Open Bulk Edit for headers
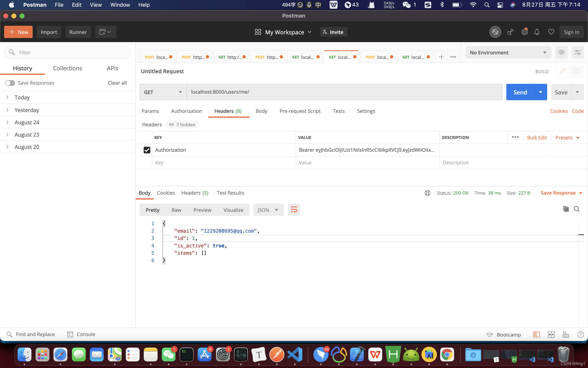This screenshot has height=368, width=588. click(537, 138)
